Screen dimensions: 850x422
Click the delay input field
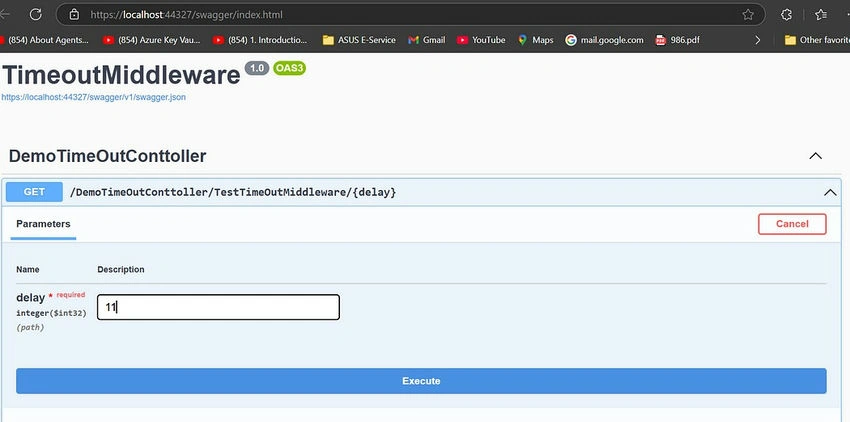[x=218, y=307]
